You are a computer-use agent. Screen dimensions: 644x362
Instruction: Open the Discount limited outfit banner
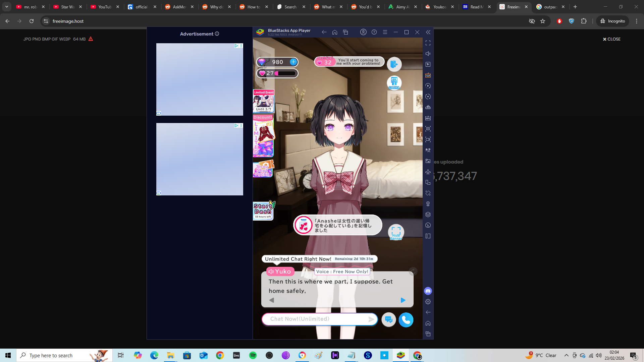point(264,136)
